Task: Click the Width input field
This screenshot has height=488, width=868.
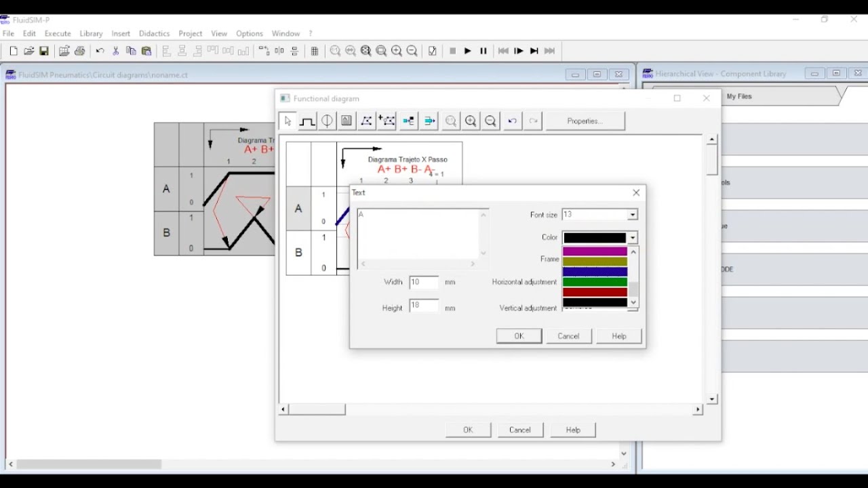Action: [x=425, y=282]
